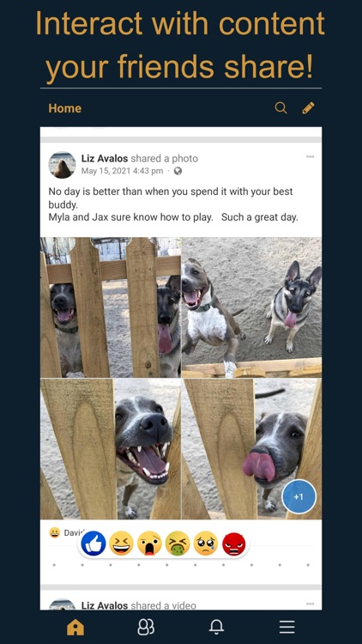The height and width of the screenshot is (644, 362).
Task: Open photo of dogs behind wooden fence
Action: coord(111,307)
